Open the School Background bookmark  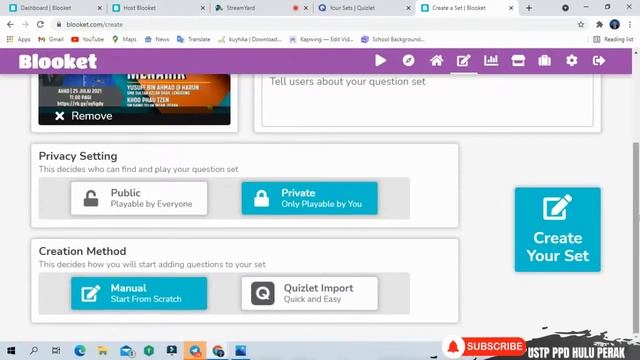click(x=393, y=39)
